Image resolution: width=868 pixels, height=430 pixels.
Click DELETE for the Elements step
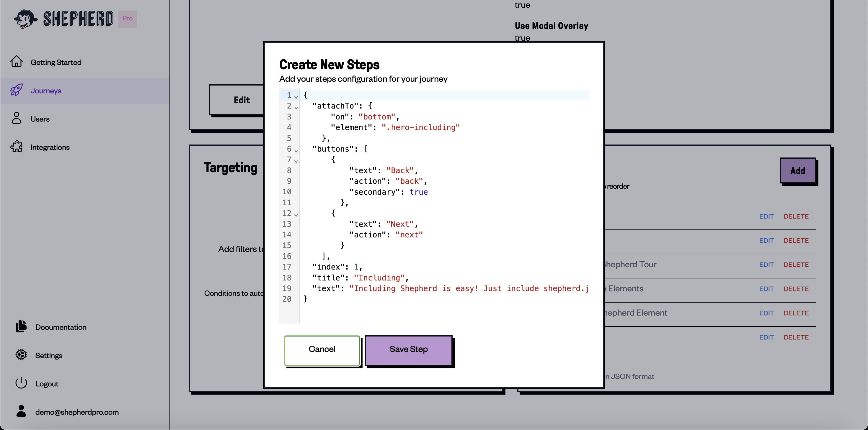[796, 289]
